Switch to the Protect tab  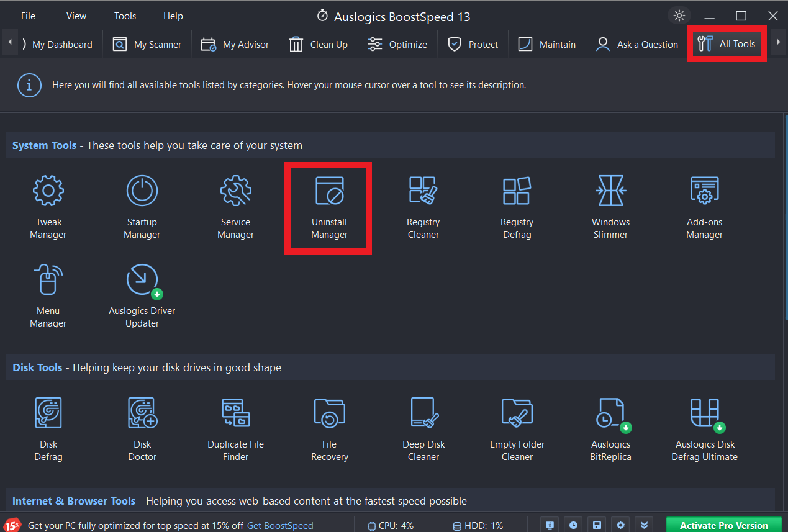point(473,44)
